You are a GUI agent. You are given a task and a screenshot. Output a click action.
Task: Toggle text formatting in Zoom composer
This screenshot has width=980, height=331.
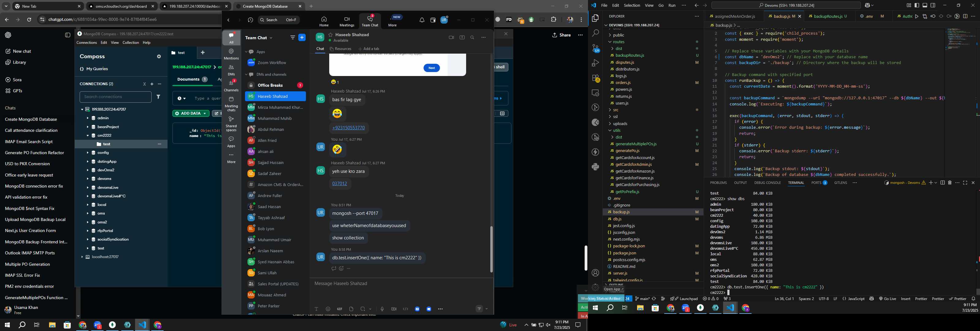pos(316,309)
